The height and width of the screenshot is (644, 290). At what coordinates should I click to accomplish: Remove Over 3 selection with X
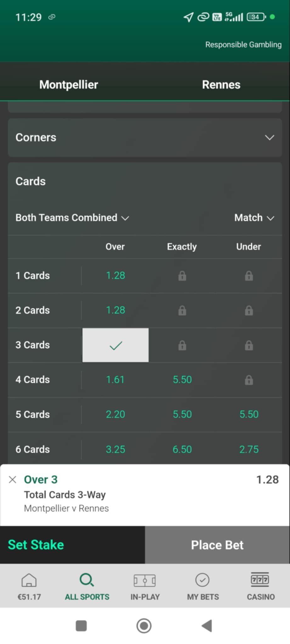tap(13, 480)
